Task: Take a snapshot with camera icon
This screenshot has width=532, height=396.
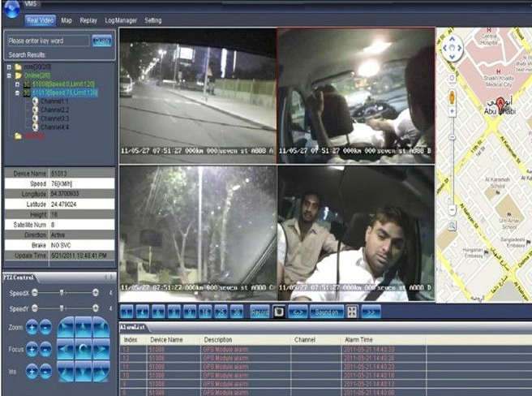Action: click(x=279, y=312)
